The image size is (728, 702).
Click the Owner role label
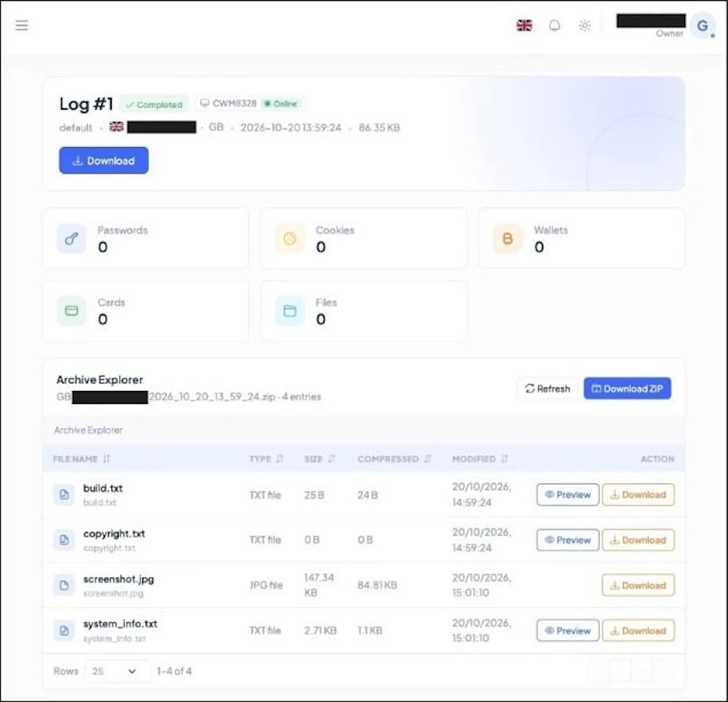[x=670, y=33]
